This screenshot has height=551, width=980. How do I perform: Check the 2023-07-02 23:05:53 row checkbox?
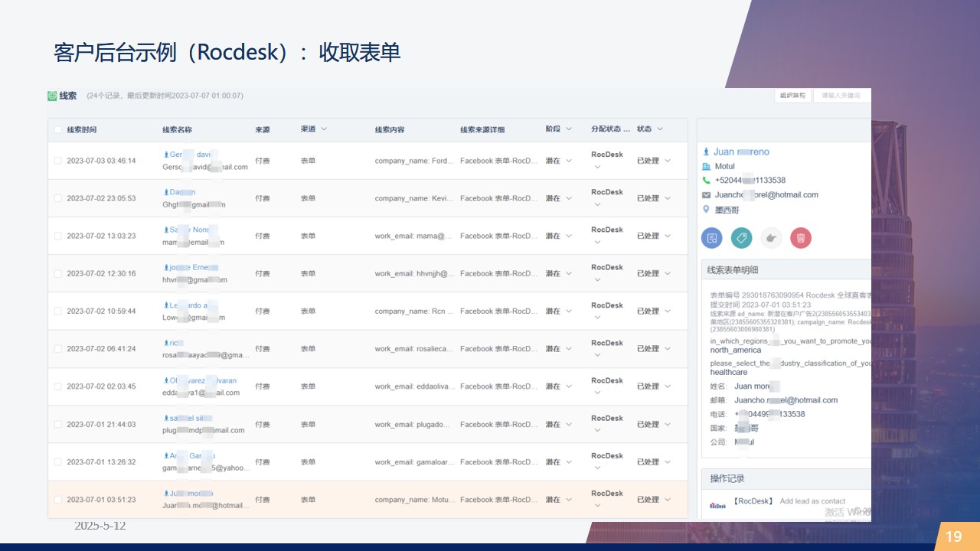pyautogui.click(x=58, y=198)
